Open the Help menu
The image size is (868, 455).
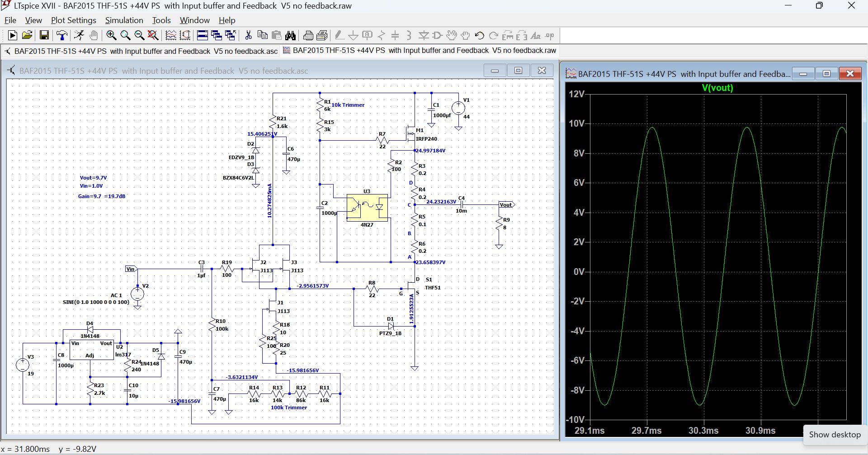pos(227,20)
